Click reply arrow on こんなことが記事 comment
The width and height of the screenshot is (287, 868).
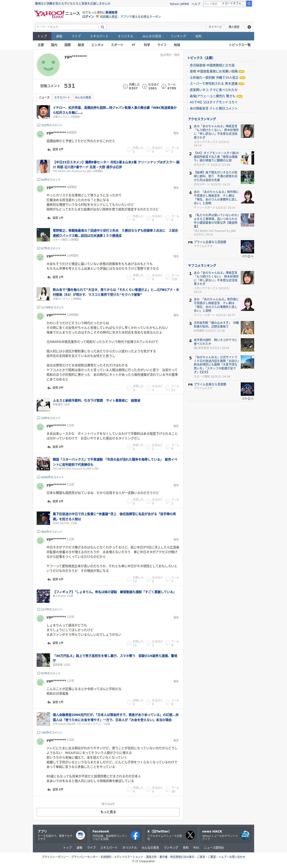pyautogui.click(x=49, y=702)
